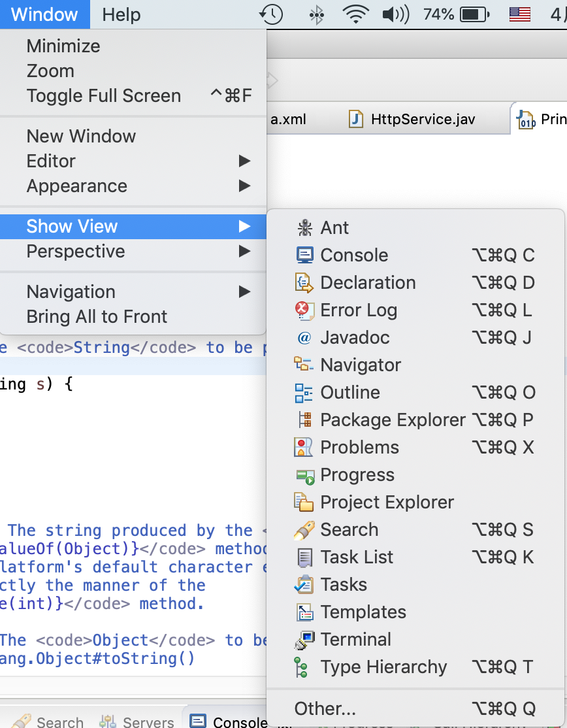Choose Other... from Show View submenu
The image size is (567, 728).
click(x=325, y=708)
